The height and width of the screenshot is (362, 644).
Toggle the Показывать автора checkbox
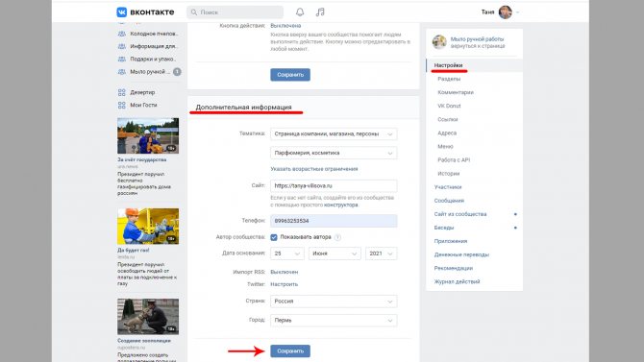pos(274,237)
